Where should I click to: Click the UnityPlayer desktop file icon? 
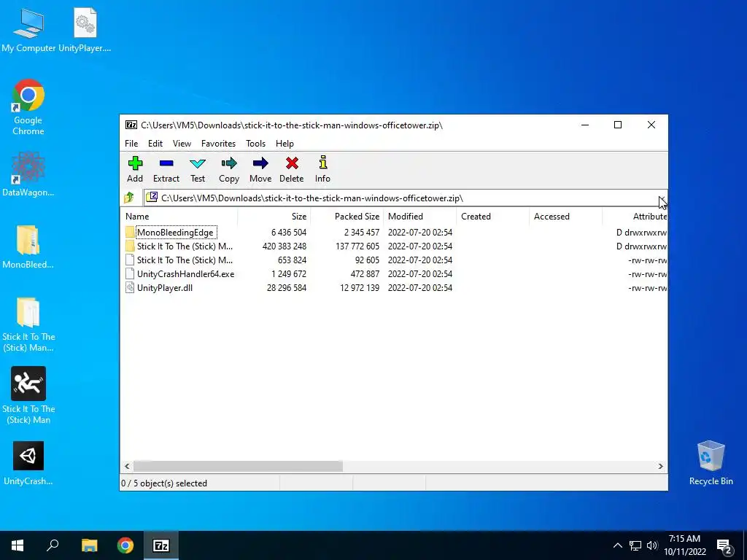85,30
